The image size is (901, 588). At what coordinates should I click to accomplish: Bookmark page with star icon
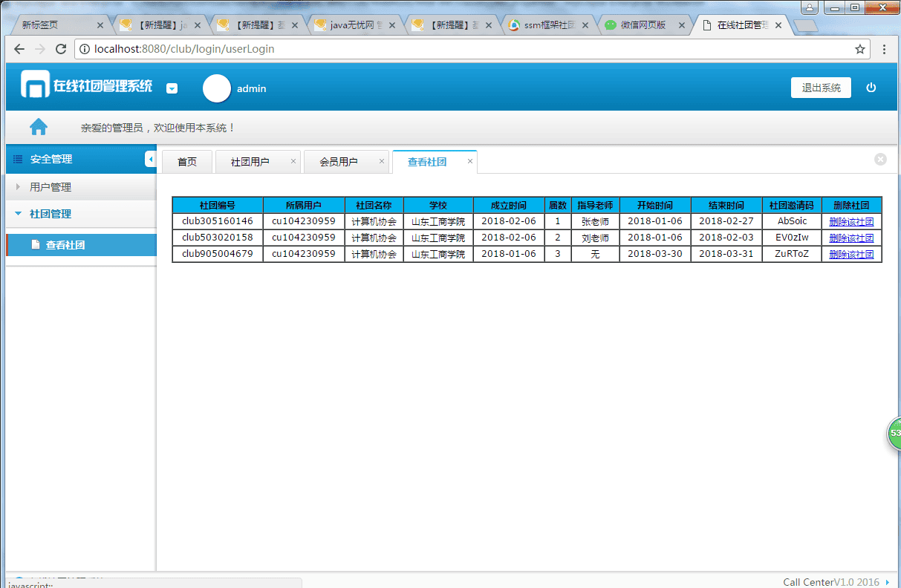click(x=859, y=50)
